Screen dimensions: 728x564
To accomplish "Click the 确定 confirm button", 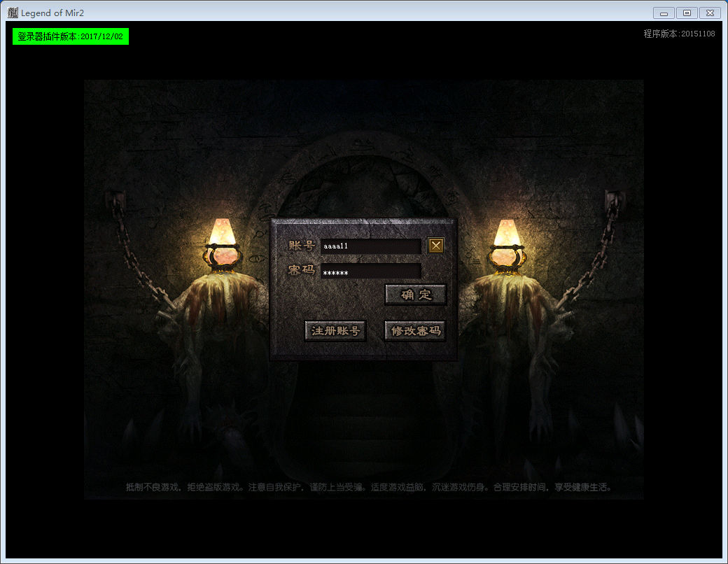I will click(416, 295).
